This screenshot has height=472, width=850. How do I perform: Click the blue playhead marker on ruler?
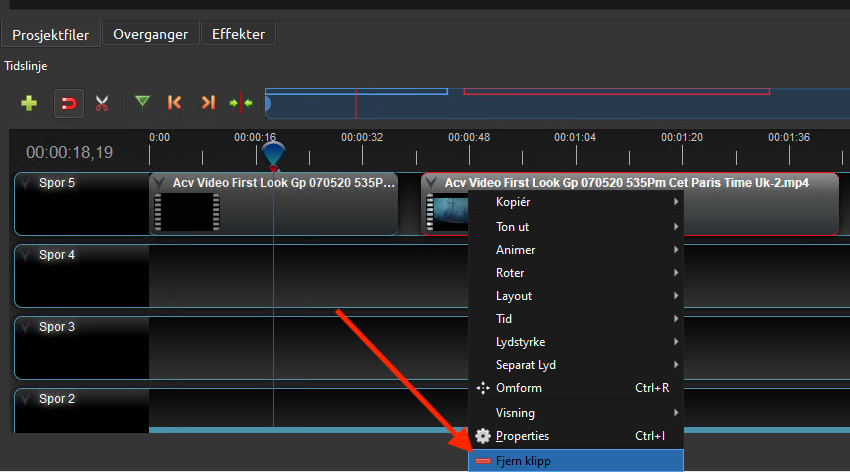tap(273, 155)
